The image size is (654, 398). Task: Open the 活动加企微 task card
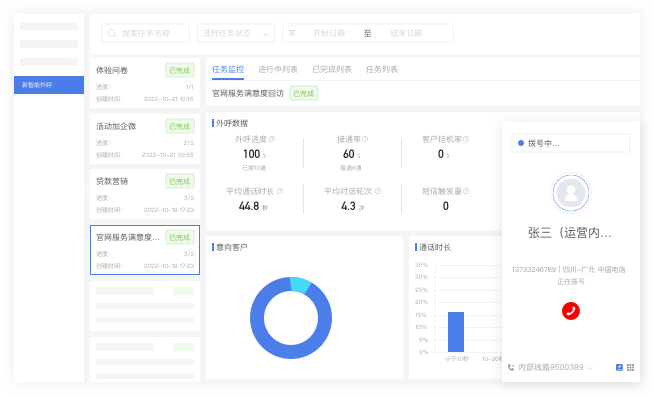click(145, 139)
